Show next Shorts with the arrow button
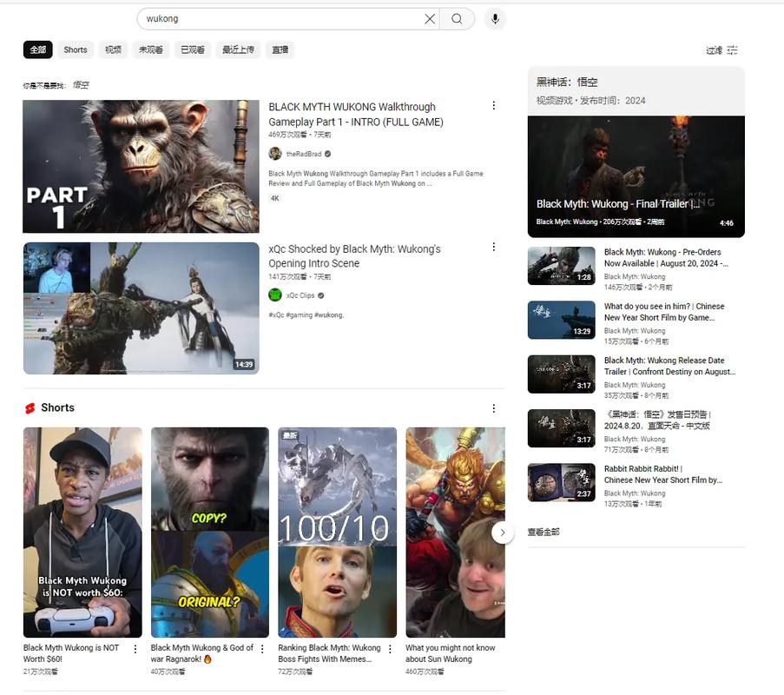784x695 pixels. [x=503, y=533]
